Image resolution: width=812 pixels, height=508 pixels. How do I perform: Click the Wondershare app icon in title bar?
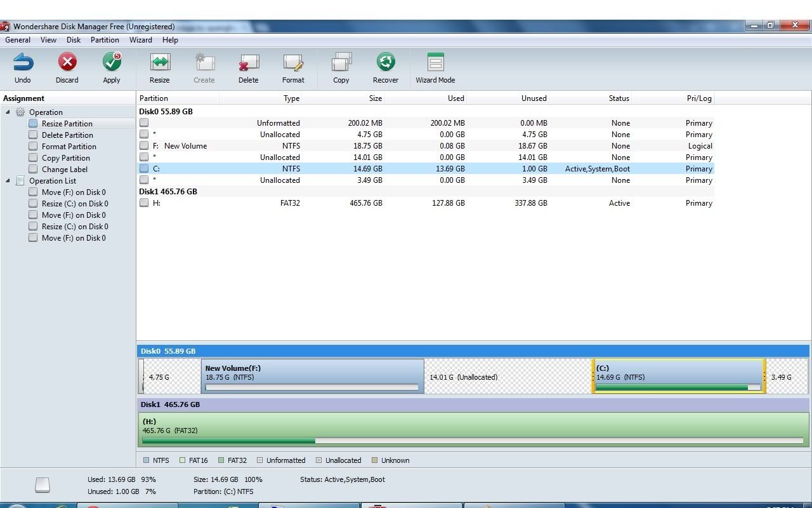click(x=5, y=27)
